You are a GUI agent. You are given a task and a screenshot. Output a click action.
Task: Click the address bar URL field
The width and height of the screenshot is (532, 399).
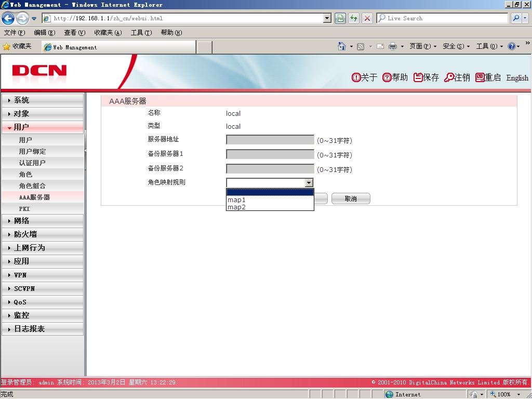(x=183, y=18)
